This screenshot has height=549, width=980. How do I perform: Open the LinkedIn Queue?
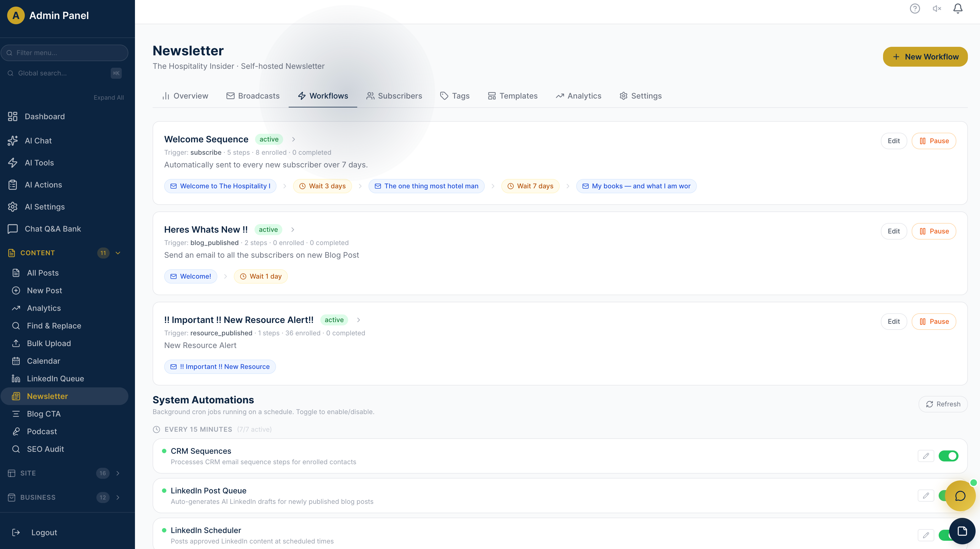click(55, 378)
